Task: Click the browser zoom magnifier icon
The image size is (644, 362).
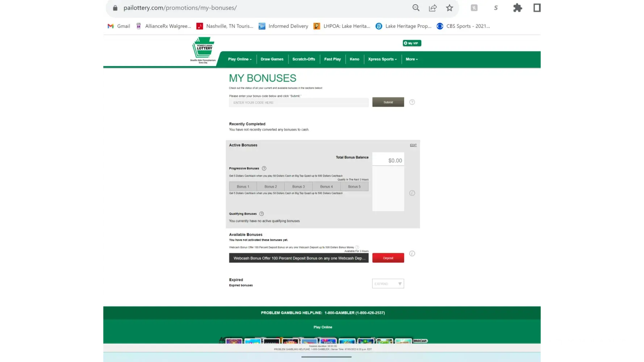Action: point(416,8)
